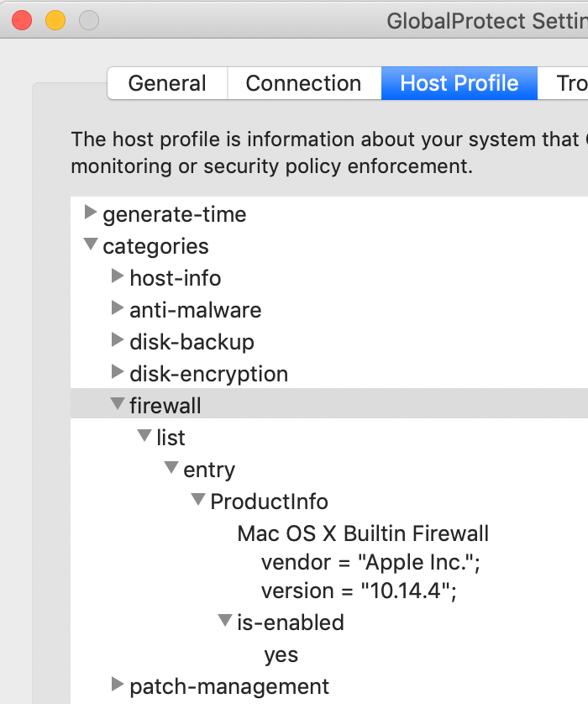Viewport: 588px width, 704px height.
Task: Expand the generate-time disclosure triangle
Action: coord(91,213)
